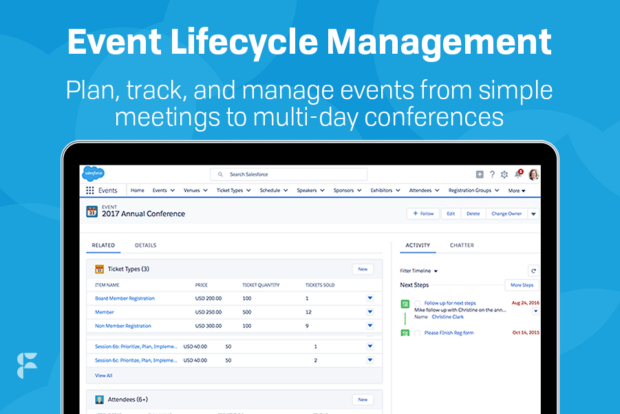The width and height of the screenshot is (620, 414).
Task: Switch to the Chatter tab
Action: coord(462,245)
